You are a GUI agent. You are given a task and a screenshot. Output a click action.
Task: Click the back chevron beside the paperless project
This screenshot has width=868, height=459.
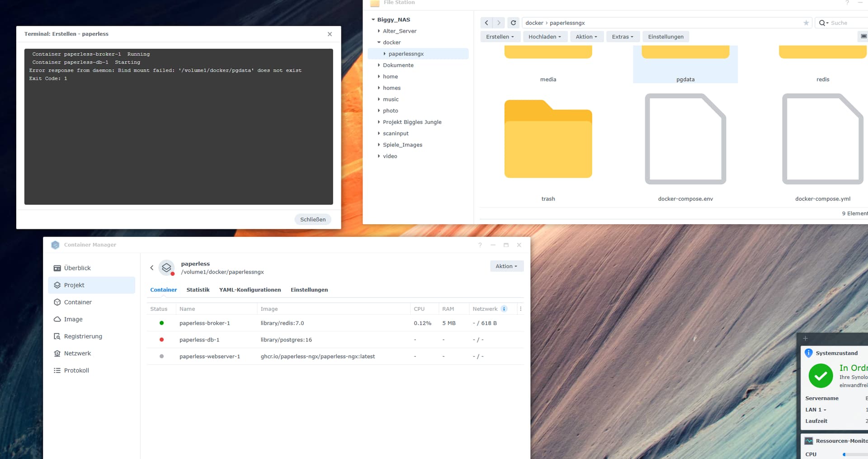coord(152,268)
